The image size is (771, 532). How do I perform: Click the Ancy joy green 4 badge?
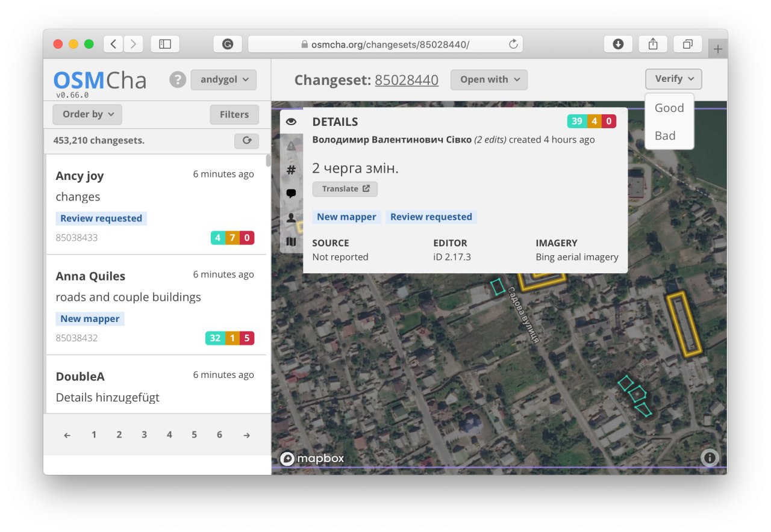pyautogui.click(x=217, y=238)
